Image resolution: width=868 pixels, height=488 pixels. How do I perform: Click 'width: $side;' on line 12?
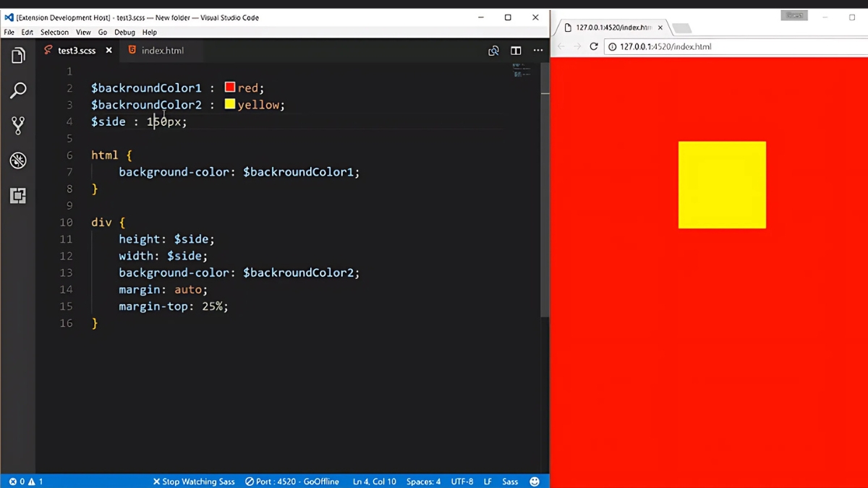point(163,256)
